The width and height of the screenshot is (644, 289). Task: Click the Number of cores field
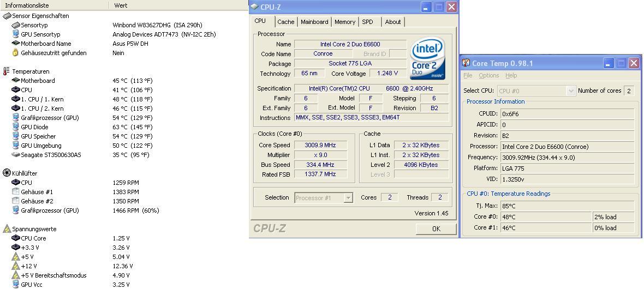point(628,91)
